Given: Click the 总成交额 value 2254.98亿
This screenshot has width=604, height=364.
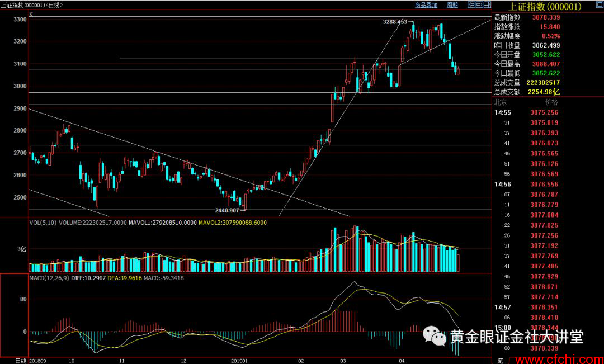Looking at the screenshot, I should pyautogui.click(x=544, y=92).
